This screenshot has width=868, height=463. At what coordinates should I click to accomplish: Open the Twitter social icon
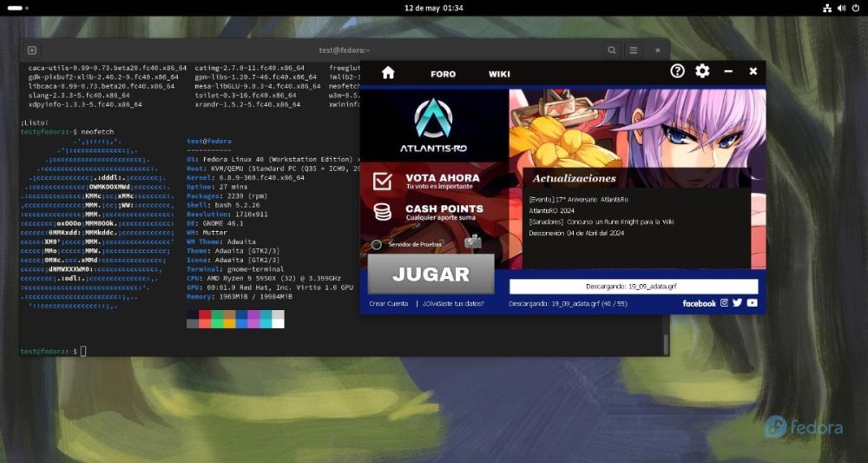[x=737, y=303]
